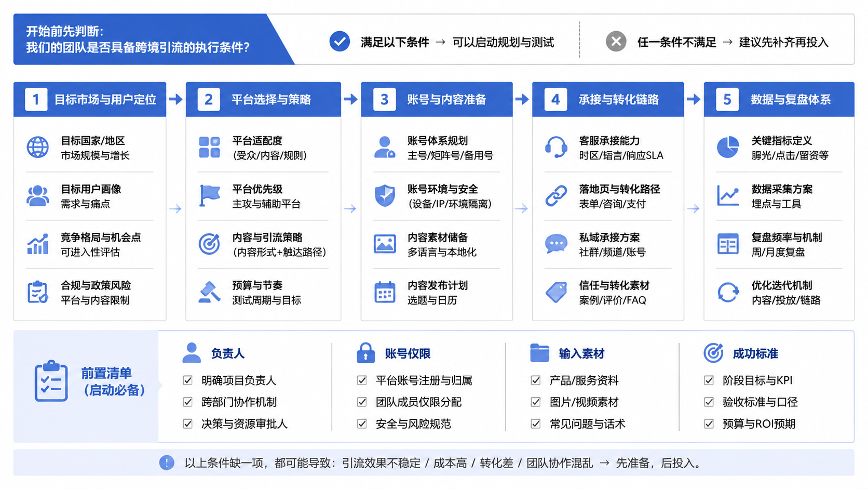Viewport: 868px width, 489px height.
Task: Click the gavel icon beside 预算与节奏
Action: tap(210, 292)
